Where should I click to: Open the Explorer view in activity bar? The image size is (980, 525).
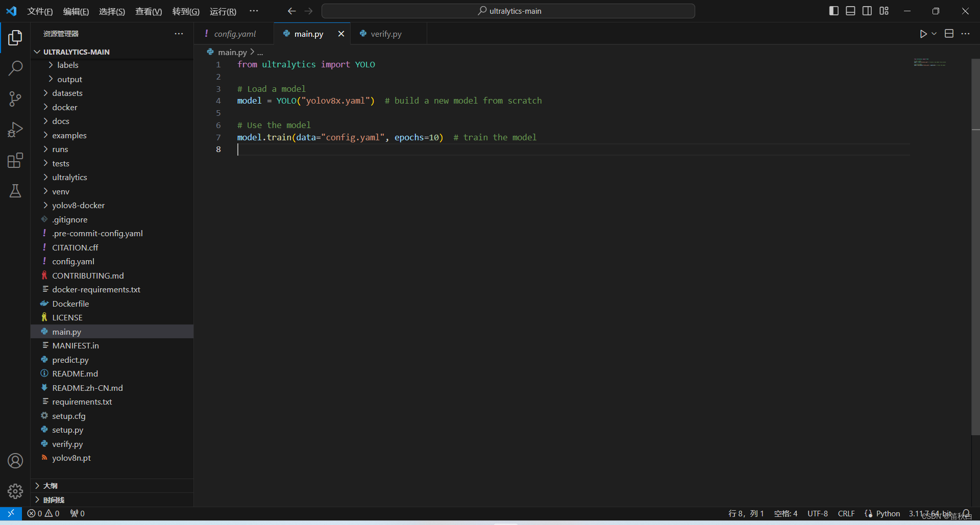pyautogui.click(x=15, y=38)
